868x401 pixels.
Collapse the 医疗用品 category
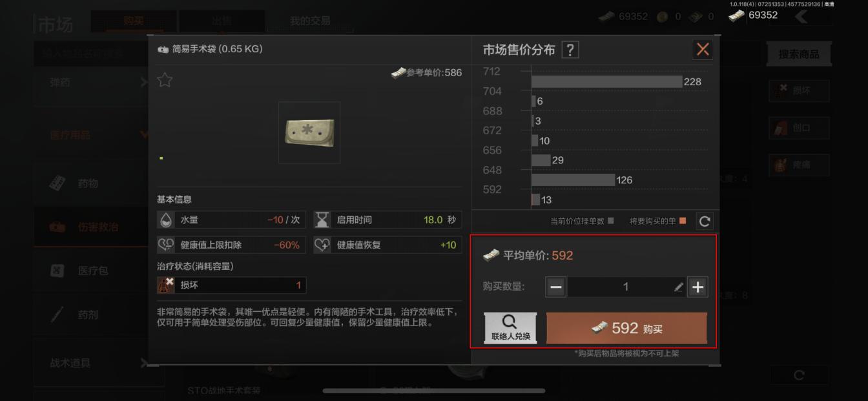coord(99,135)
